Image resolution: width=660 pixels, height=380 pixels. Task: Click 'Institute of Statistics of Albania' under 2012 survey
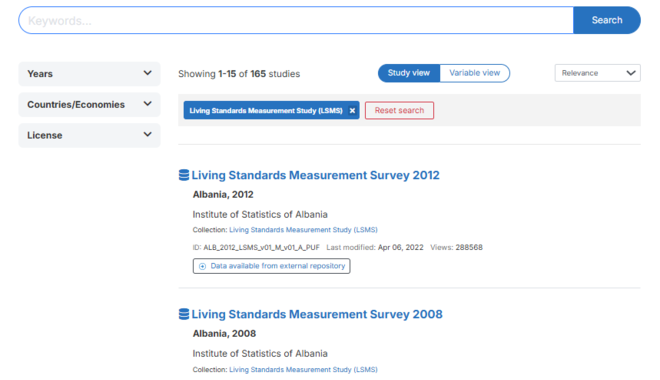[x=260, y=214]
